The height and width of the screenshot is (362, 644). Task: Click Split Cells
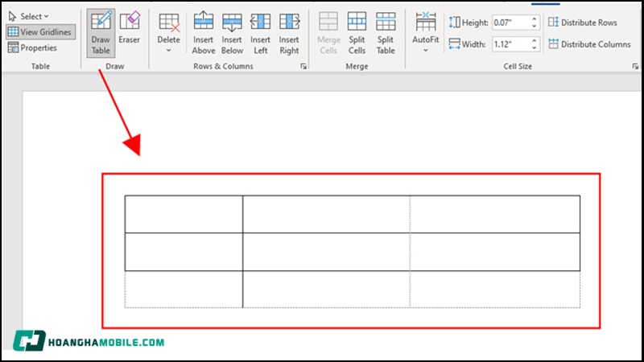click(x=357, y=33)
